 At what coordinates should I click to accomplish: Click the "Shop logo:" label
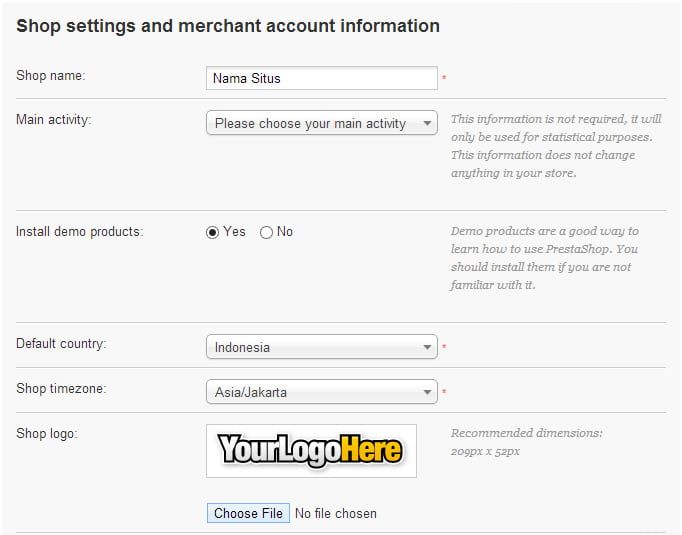47,433
